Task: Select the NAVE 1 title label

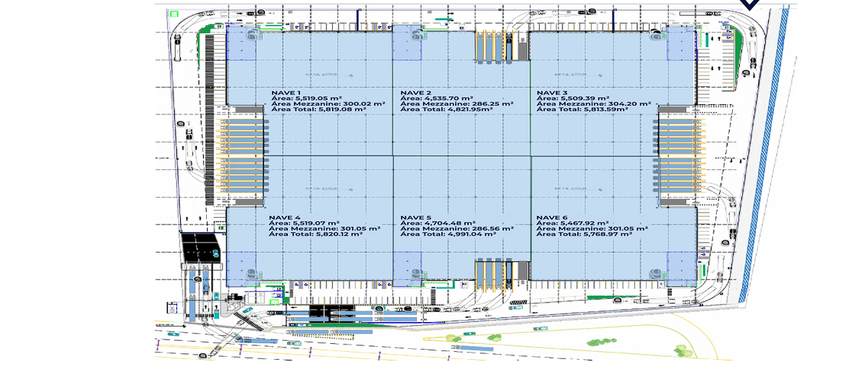Action: (286, 93)
